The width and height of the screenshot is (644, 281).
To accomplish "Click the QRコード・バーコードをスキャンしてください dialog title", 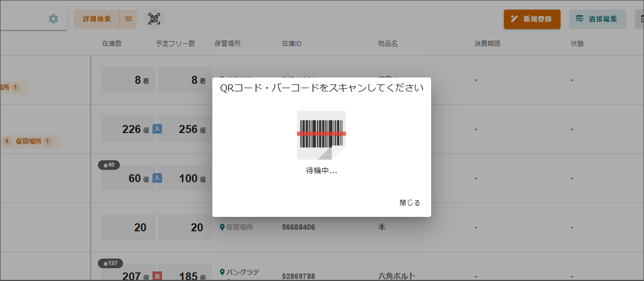I will tap(321, 88).
